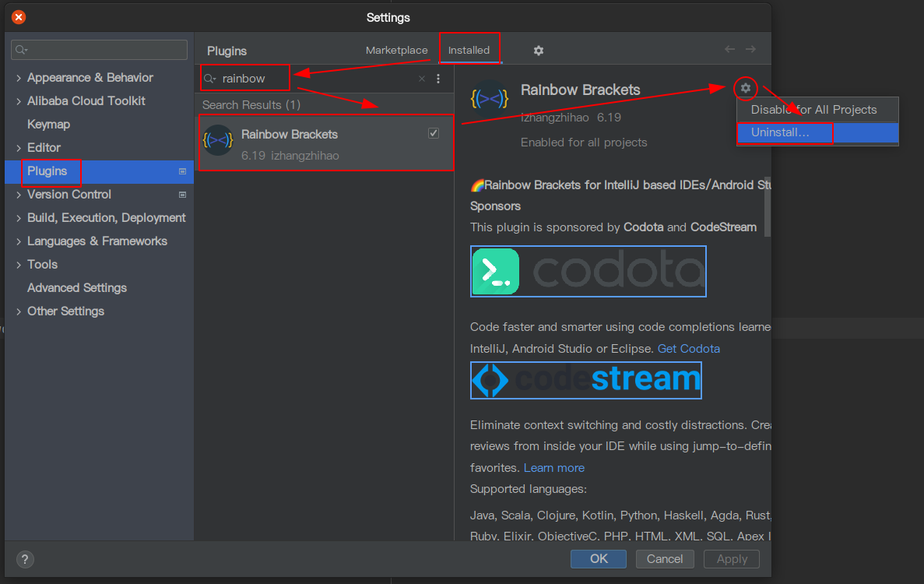The height and width of the screenshot is (584, 924).
Task: Click the izhangzhihao 6.19 author line
Action: (x=571, y=118)
